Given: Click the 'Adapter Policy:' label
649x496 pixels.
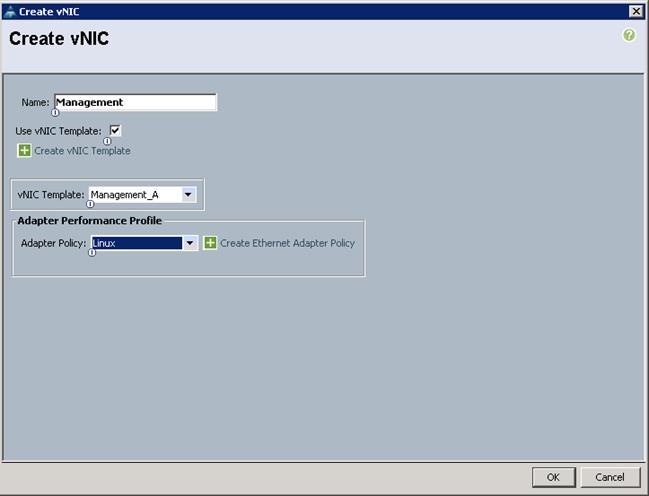Looking at the screenshot, I should click(x=54, y=243).
